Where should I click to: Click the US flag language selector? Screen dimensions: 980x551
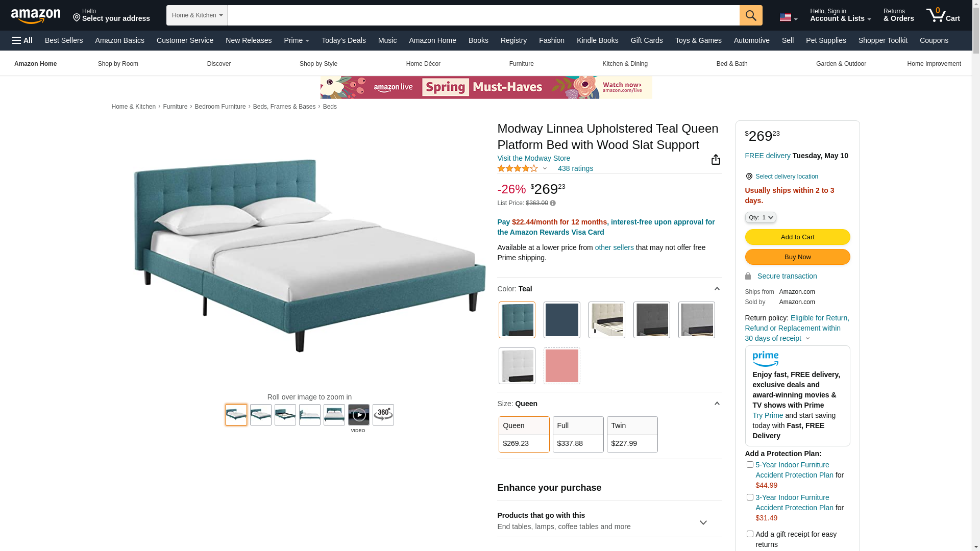[788, 18]
